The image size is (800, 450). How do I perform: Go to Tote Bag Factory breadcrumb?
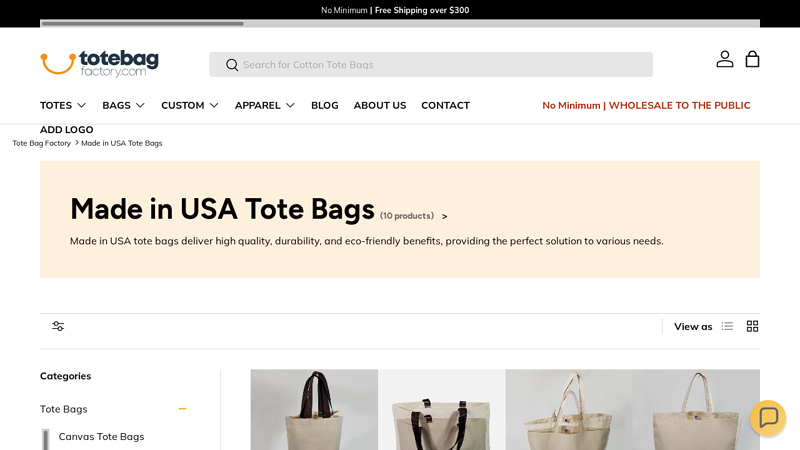point(41,143)
